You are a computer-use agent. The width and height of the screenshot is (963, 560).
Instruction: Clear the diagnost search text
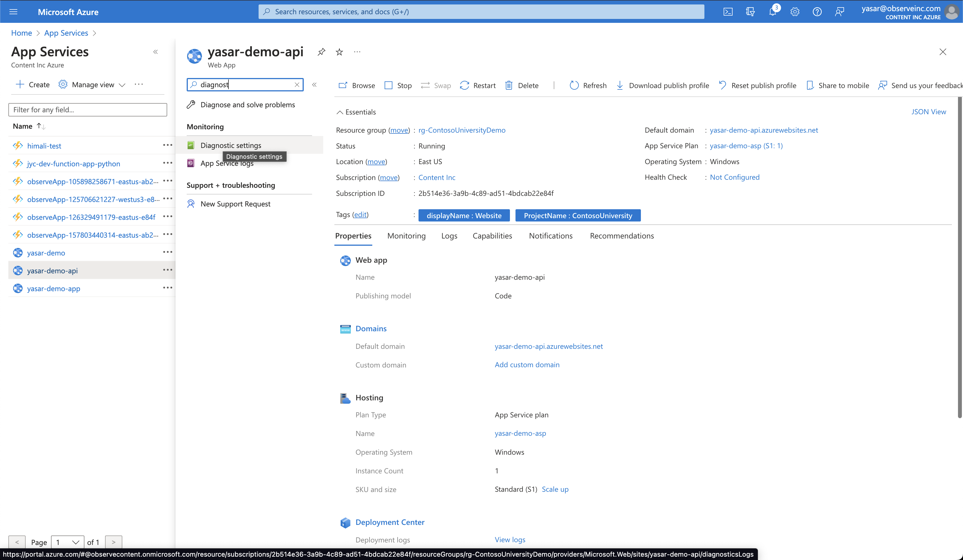pyautogui.click(x=297, y=85)
